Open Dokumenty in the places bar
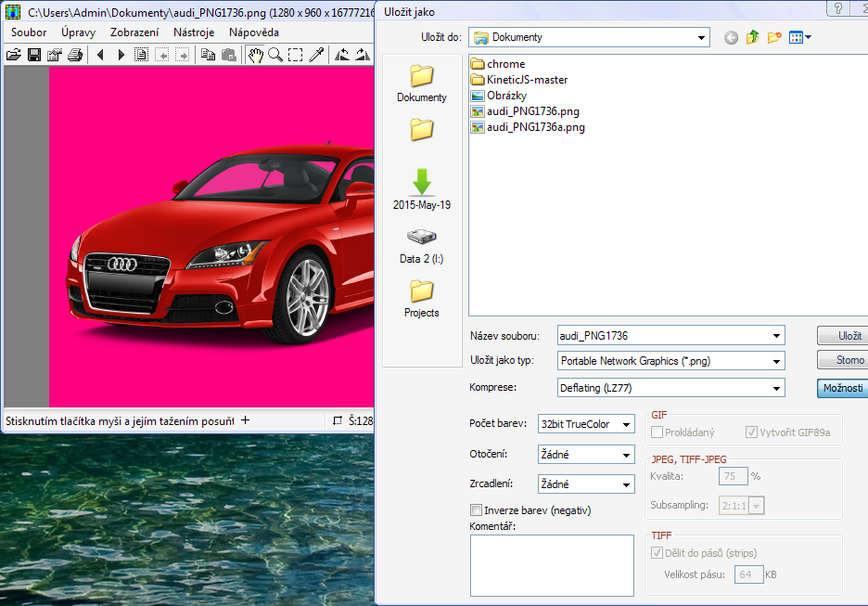Image resolution: width=868 pixels, height=606 pixels. 422,84
